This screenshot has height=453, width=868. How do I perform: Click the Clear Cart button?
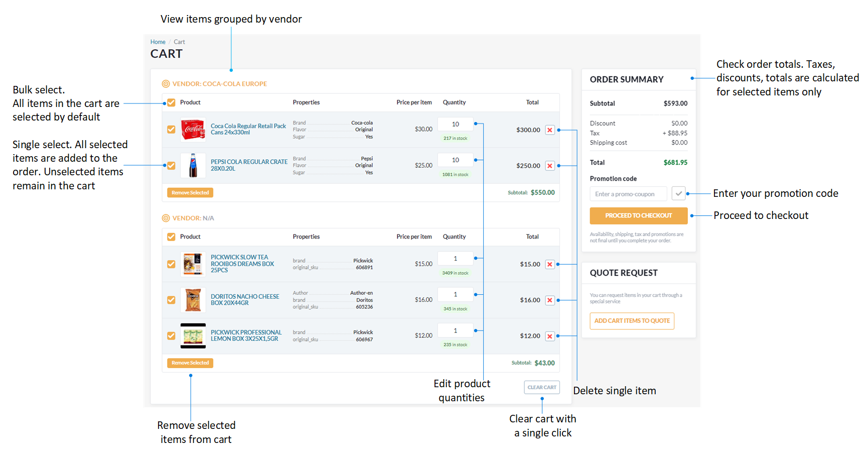tap(542, 387)
